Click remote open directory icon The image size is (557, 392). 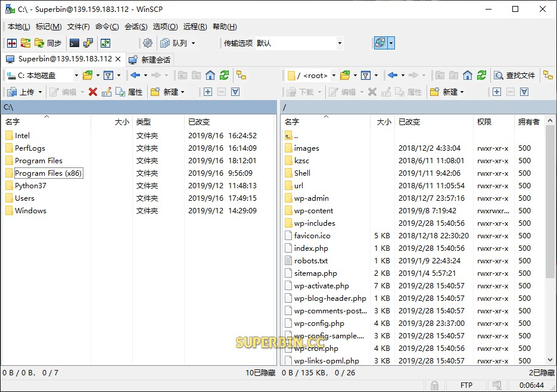point(345,75)
